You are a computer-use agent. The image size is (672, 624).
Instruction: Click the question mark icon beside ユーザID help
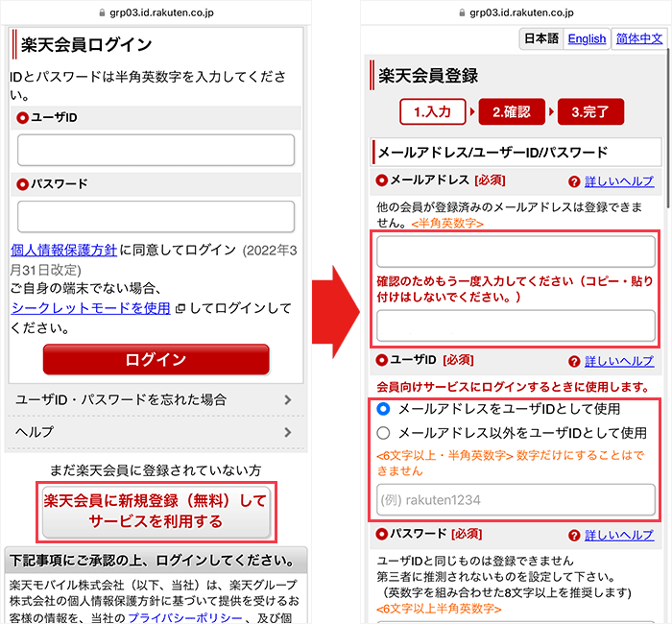574,361
